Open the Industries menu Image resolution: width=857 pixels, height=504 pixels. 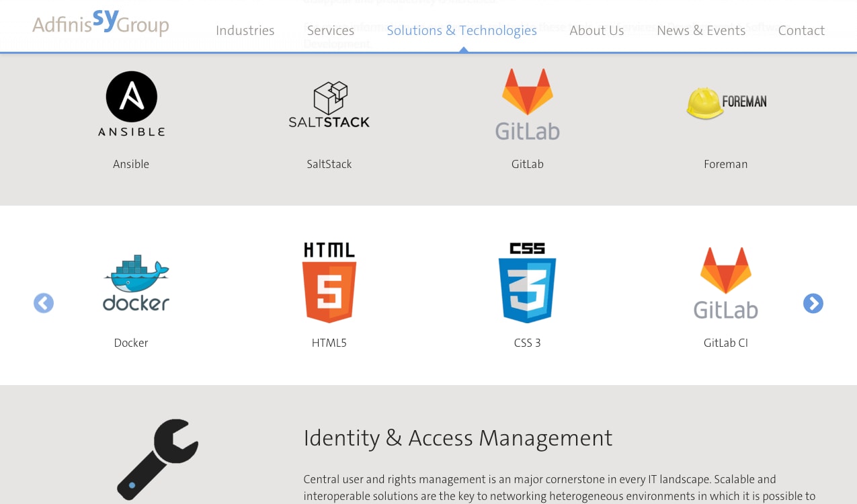coord(245,30)
